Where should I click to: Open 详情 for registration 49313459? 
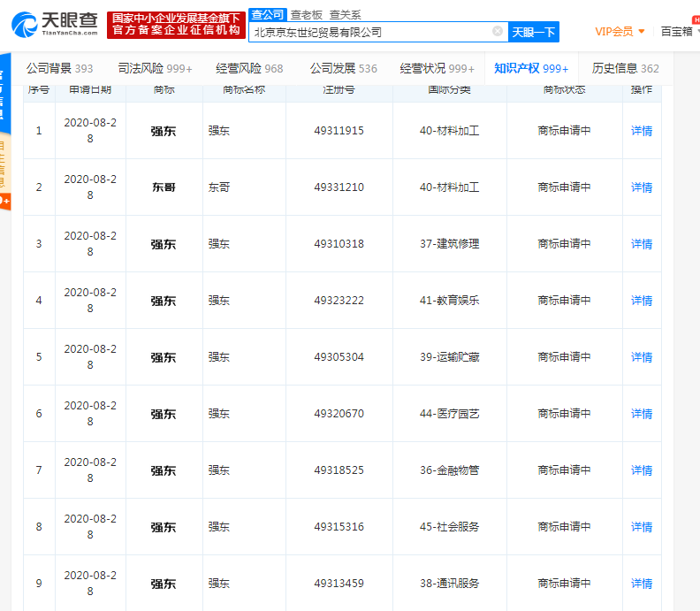click(x=642, y=584)
